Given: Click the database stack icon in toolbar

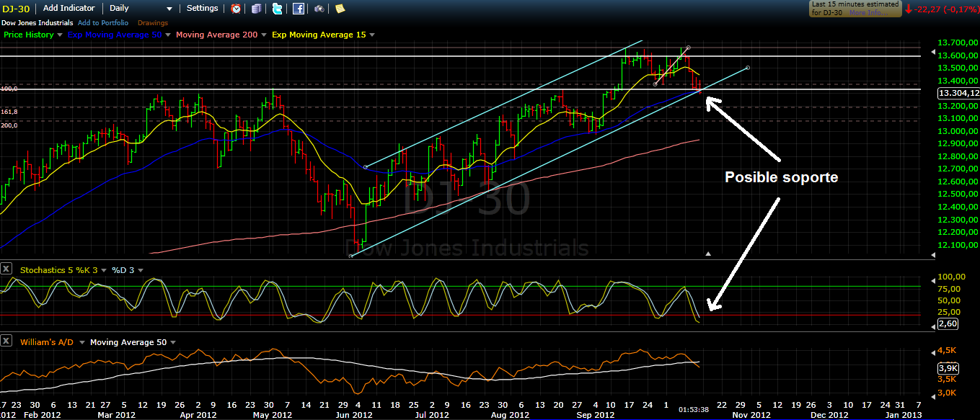Looking at the screenshot, I should [x=257, y=9].
